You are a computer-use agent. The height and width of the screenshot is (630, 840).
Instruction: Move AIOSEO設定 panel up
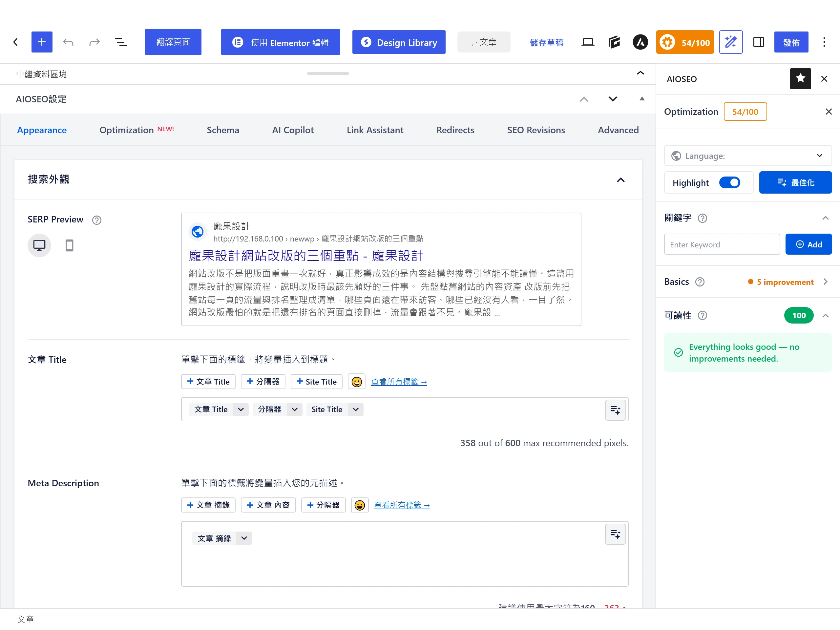pos(584,99)
